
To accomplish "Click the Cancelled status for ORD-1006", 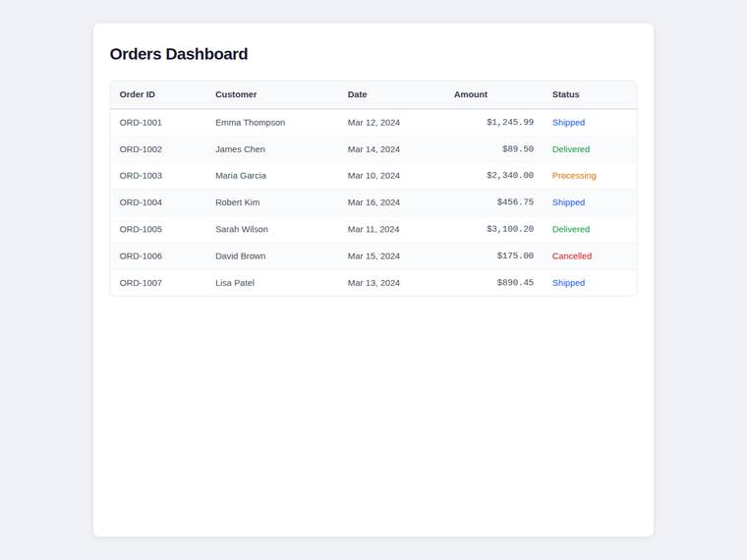I will pos(572,255).
